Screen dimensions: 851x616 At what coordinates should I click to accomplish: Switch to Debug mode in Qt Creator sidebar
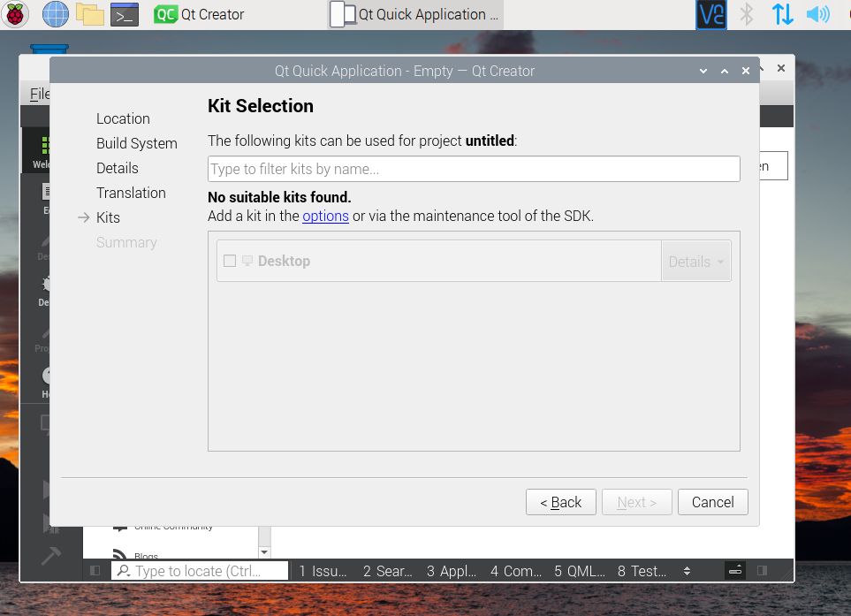point(36,289)
